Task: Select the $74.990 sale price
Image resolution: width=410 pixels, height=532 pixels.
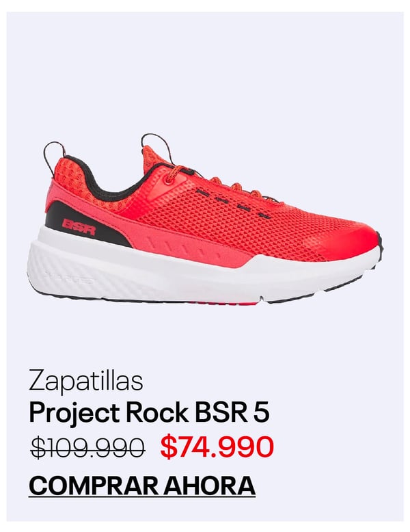Action: coord(217,447)
